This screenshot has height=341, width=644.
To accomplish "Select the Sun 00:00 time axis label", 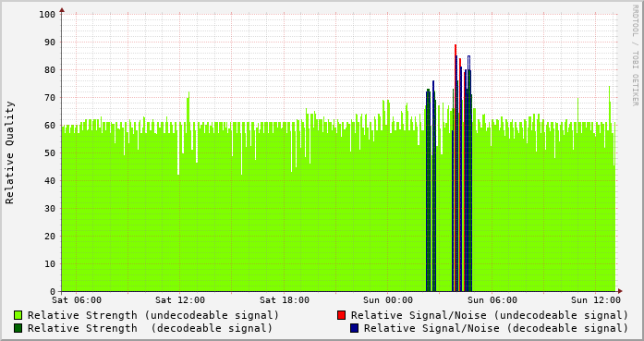I will (388, 300).
